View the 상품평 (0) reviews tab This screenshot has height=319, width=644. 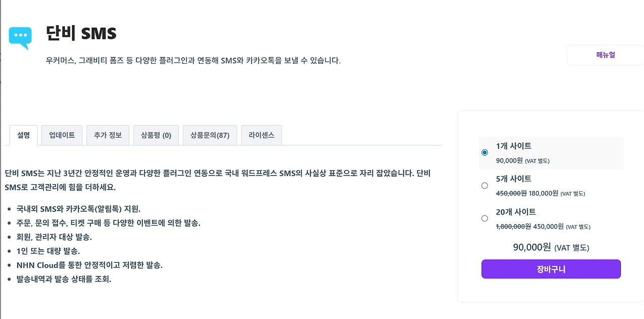coord(156,135)
